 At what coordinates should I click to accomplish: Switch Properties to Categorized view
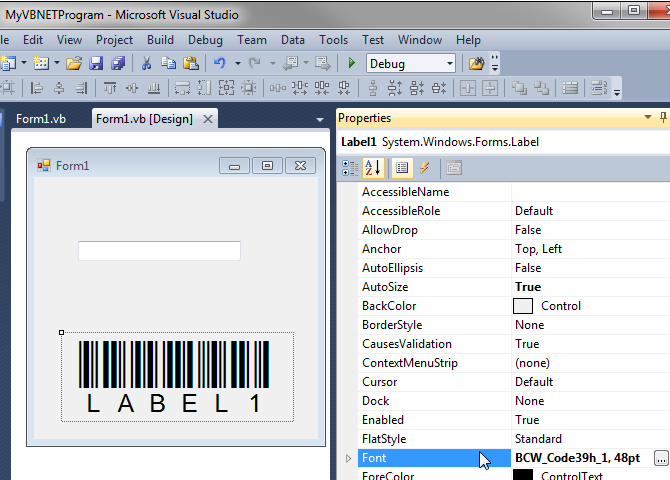[350, 168]
